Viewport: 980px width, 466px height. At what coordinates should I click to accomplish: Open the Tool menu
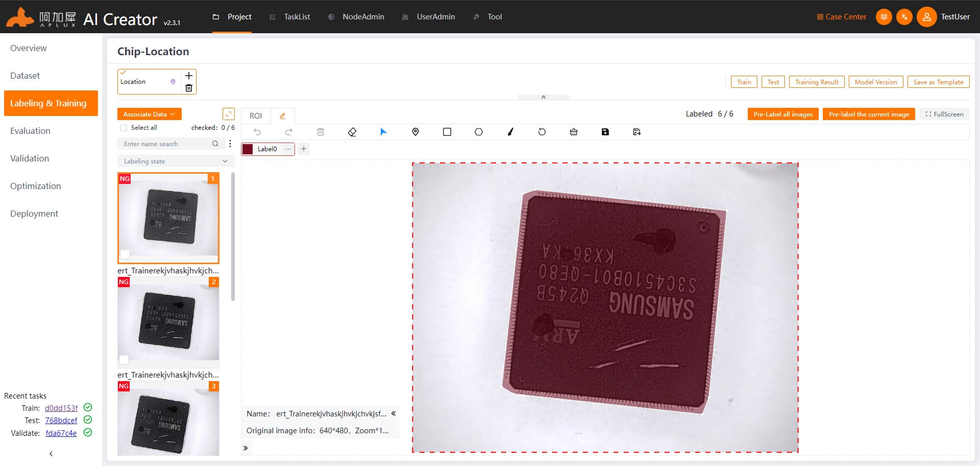tap(487, 17)
